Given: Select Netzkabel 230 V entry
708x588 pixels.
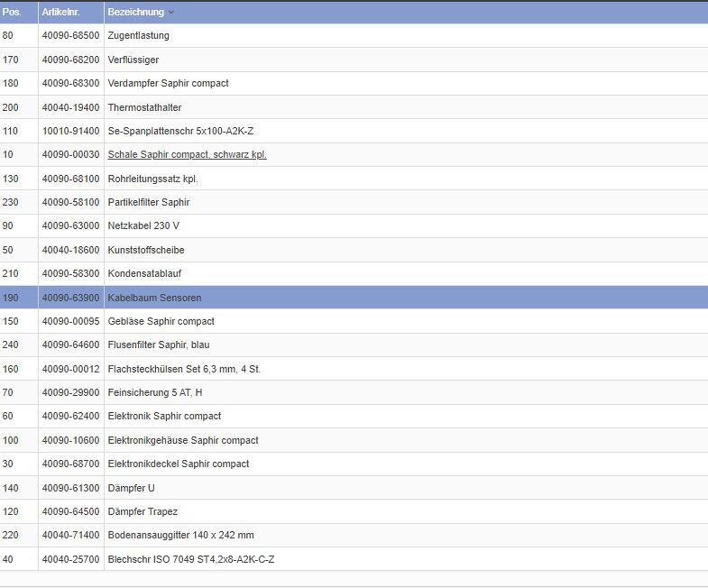Looking at the screenshot, I should 143,225.
